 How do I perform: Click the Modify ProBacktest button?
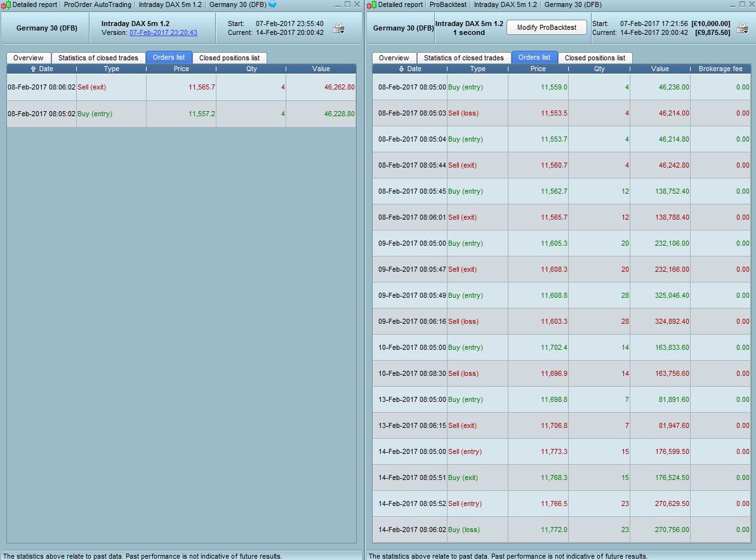[x=547, y=27]
